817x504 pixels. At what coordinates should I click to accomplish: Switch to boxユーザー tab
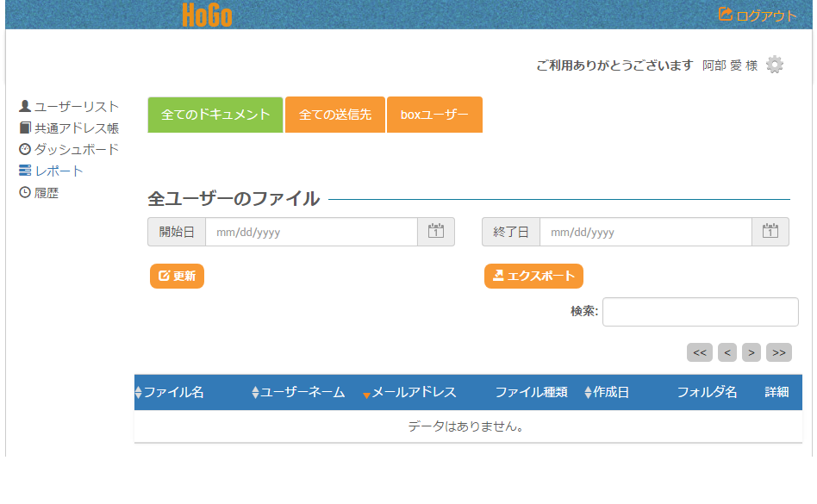(x=434, y=115)
